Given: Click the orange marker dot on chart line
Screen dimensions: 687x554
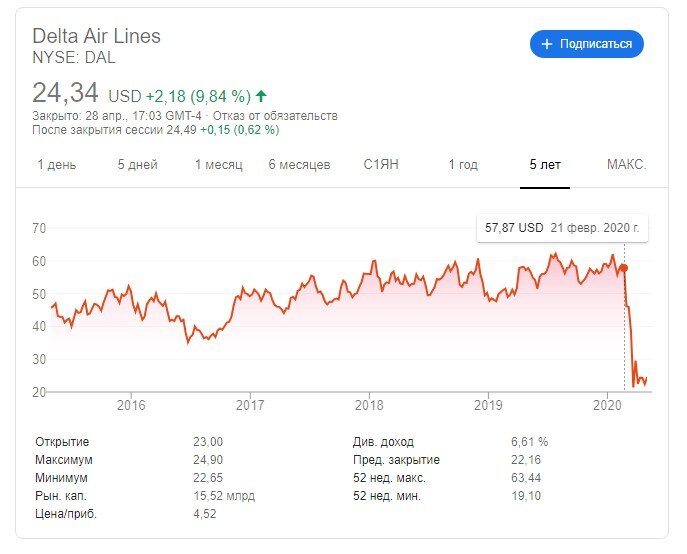Looking at the screenshot, I should (x=624, y=268).
